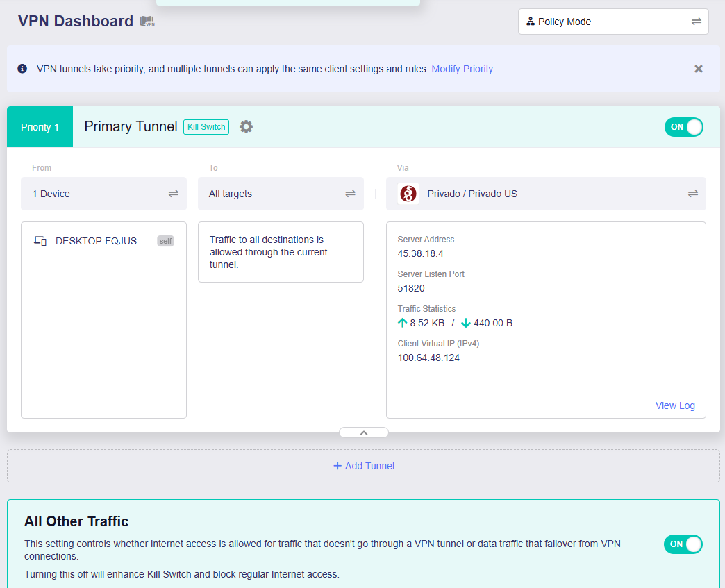725x588 pixels.
Task: Click the Privado provider logo icon
Action: (x=408, y=194)
